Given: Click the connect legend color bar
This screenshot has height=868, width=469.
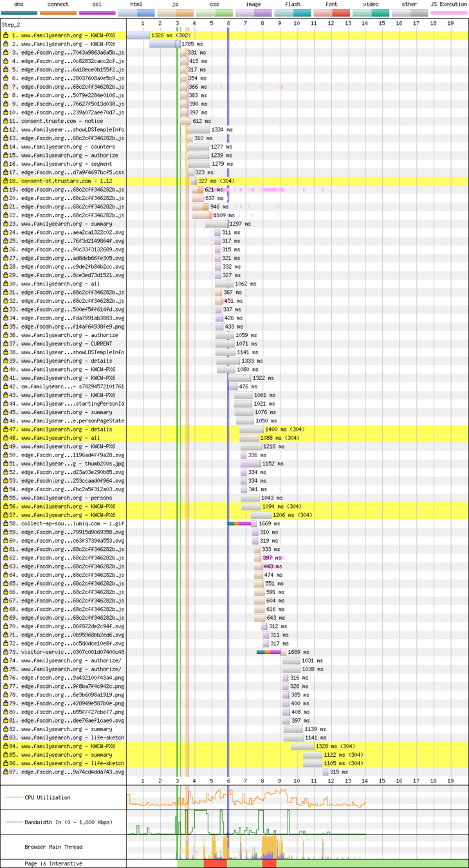Looking at the screenshot, I should pyautogui.click(x=58, y=13).
